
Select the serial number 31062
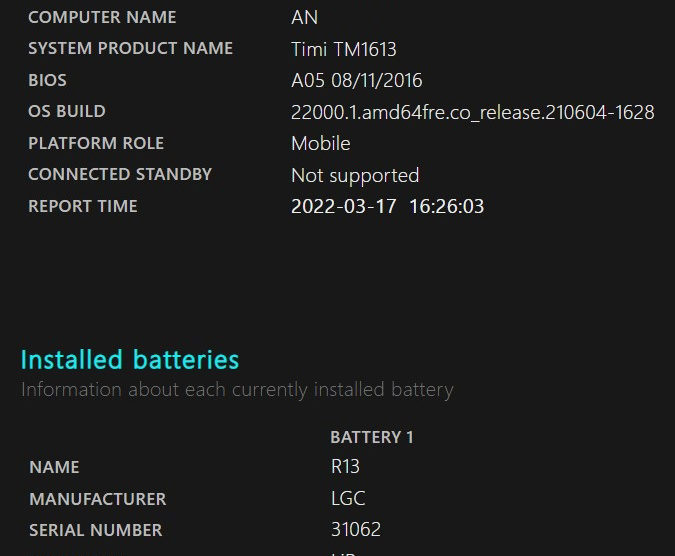coord(355,530)
